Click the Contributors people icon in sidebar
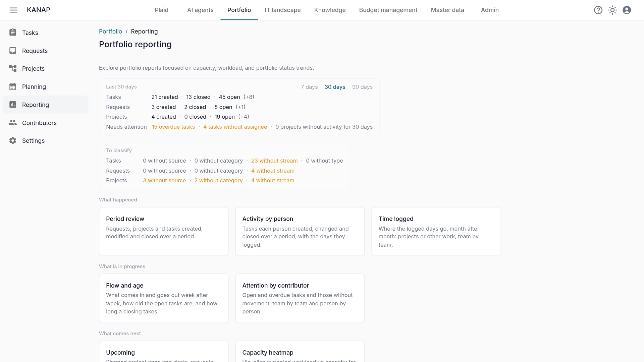The height and width of the screenshot is (362, 644). (13, 123)
